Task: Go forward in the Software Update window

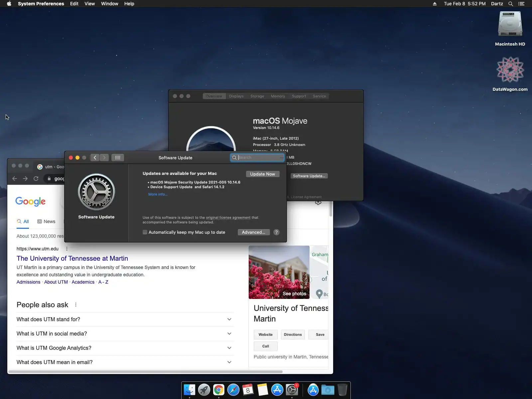Action: 104,158
